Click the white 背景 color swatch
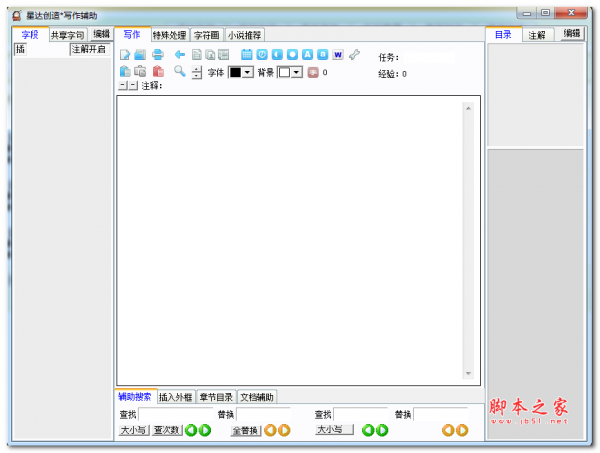Viewport: 600px width, 453px height. click(284, 72)
